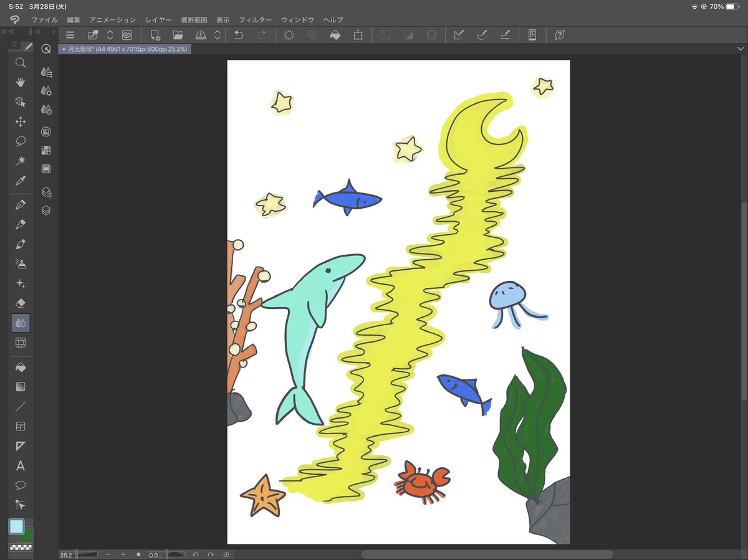Open the Quick Access palette icon
The height and width of the screenshot is (560, 748).
(46, 49)
